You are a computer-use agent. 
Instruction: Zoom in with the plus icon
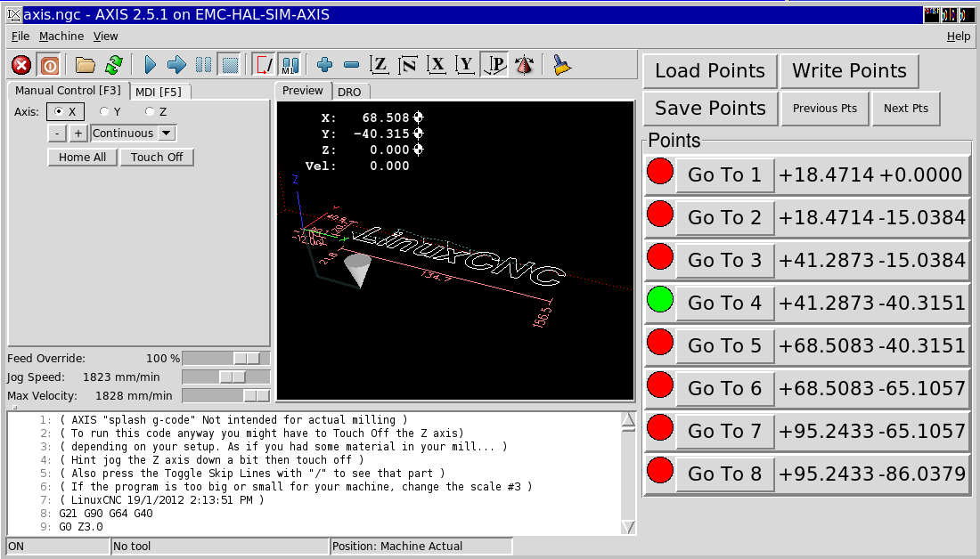324,65
